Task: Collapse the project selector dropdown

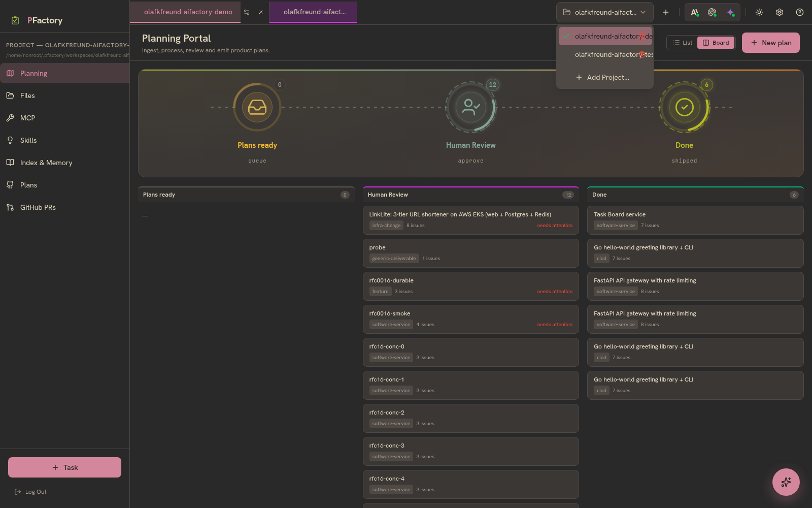Action: [604, 12]
